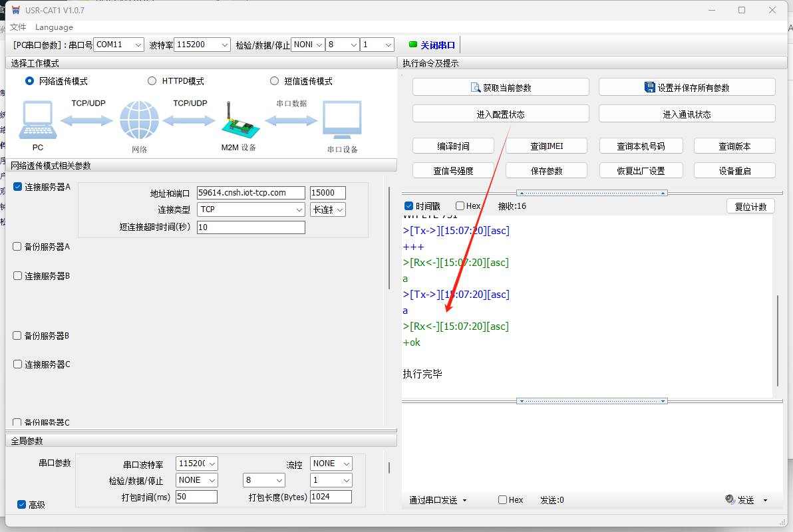Select the HTTPD模式 radio button
This screenshot has height=532, width=793.
152,81
